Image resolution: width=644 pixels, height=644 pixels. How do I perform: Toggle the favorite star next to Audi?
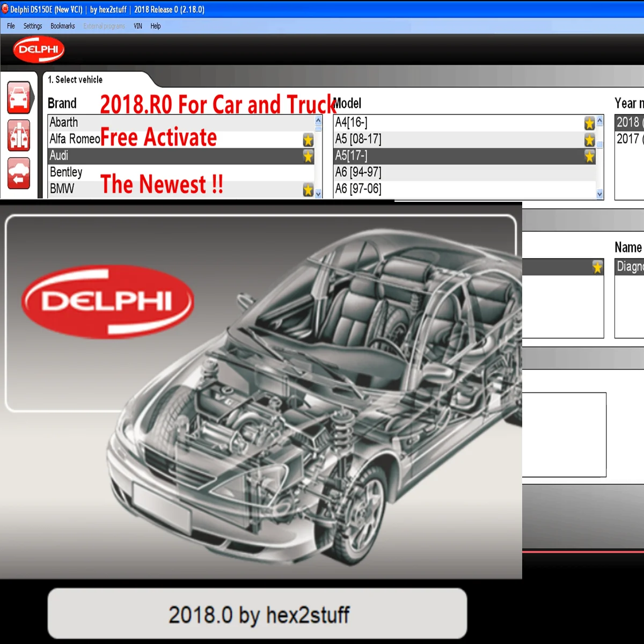(x=308, y=157)
